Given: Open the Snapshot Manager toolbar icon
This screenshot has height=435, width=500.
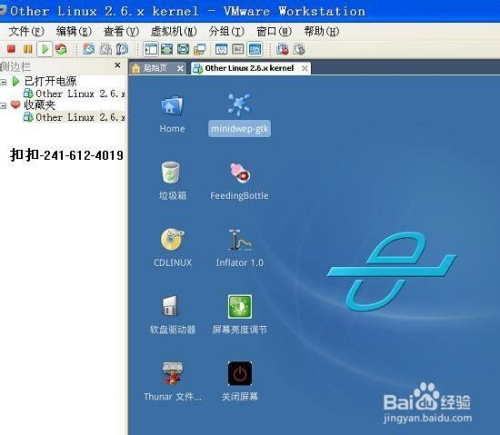Looking at the screenshot, I should coord(122,49).
